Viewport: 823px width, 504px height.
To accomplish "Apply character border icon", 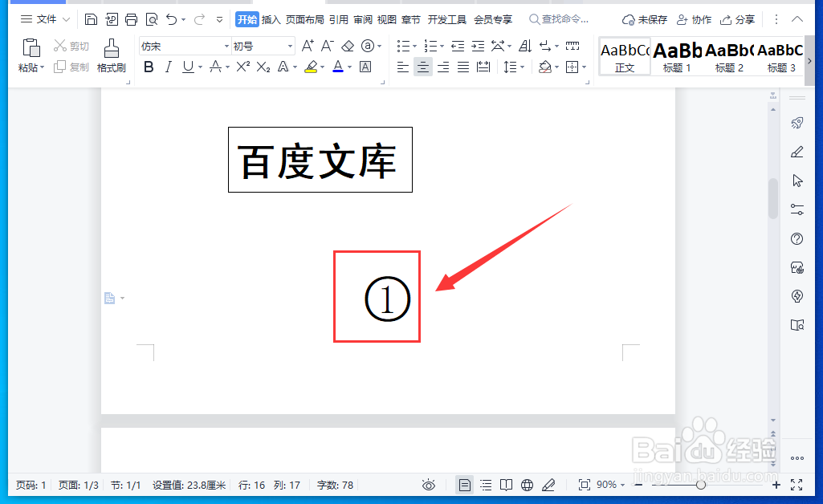I will (365, 67).
